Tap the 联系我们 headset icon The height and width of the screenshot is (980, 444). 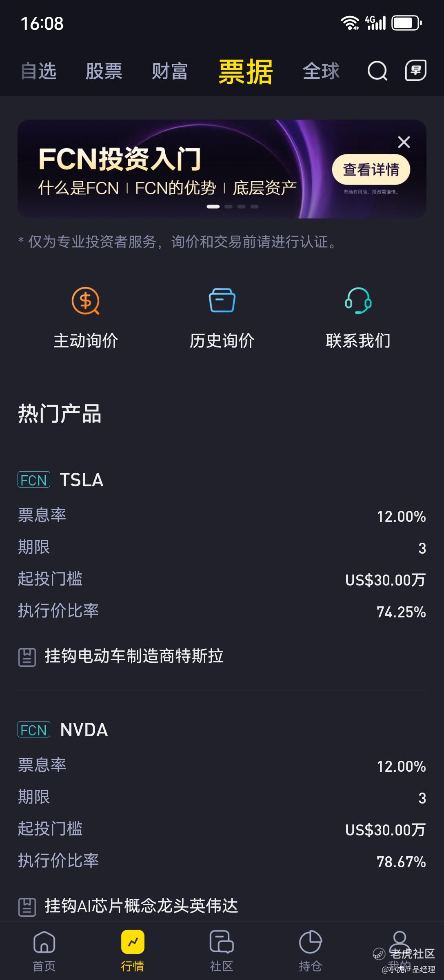[358, 301]
